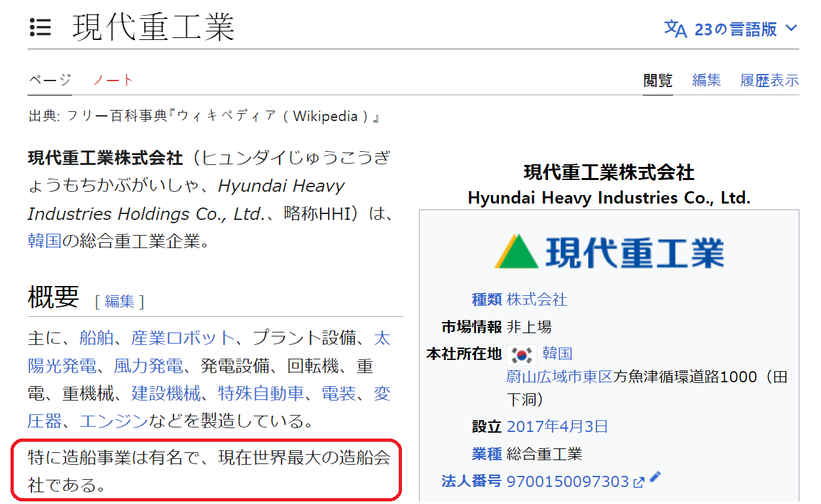Open the 2017年4月3日 founding date link
Screen dimensions: 821x504
(557, 427)
